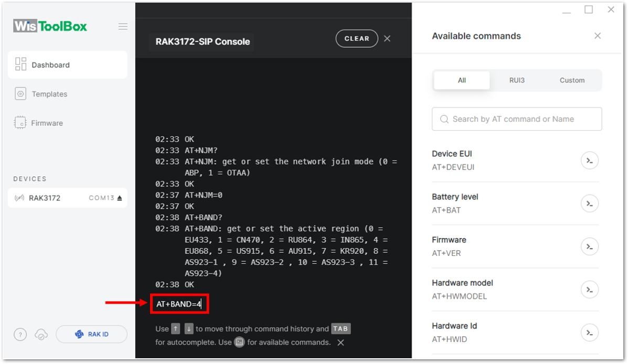Maximize the WisToolBox window
This screenshot has width=628, height=364.
pyautogui.click(x=588, y=9)
